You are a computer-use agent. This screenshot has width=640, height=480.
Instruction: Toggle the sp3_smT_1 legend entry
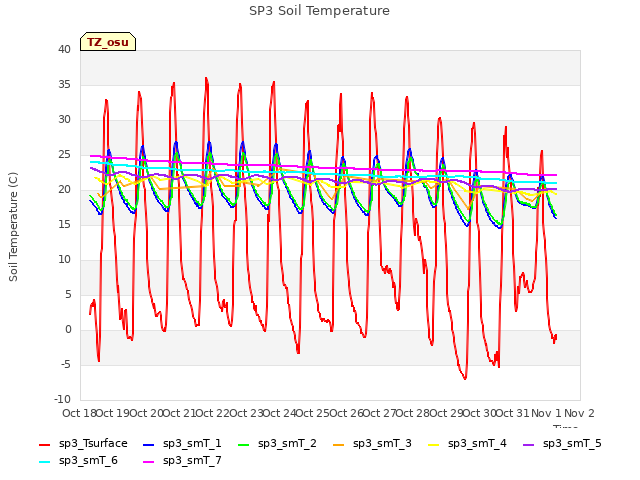(x=182, y=444)
